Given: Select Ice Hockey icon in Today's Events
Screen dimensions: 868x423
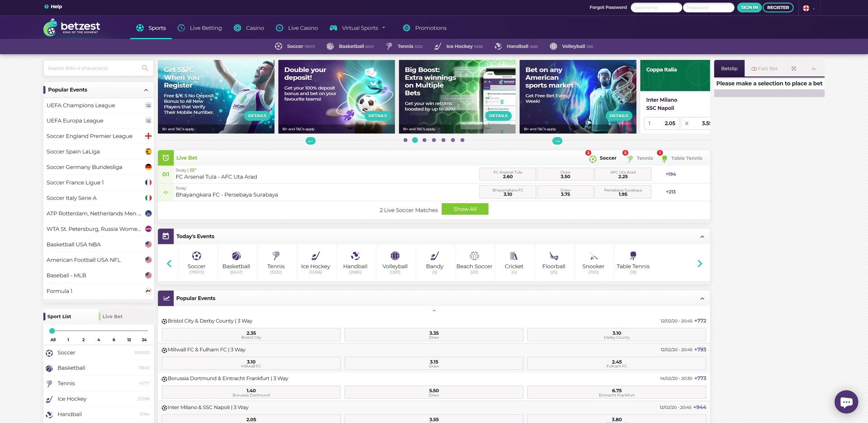Looking at the screenshot, I should [316, 256].
